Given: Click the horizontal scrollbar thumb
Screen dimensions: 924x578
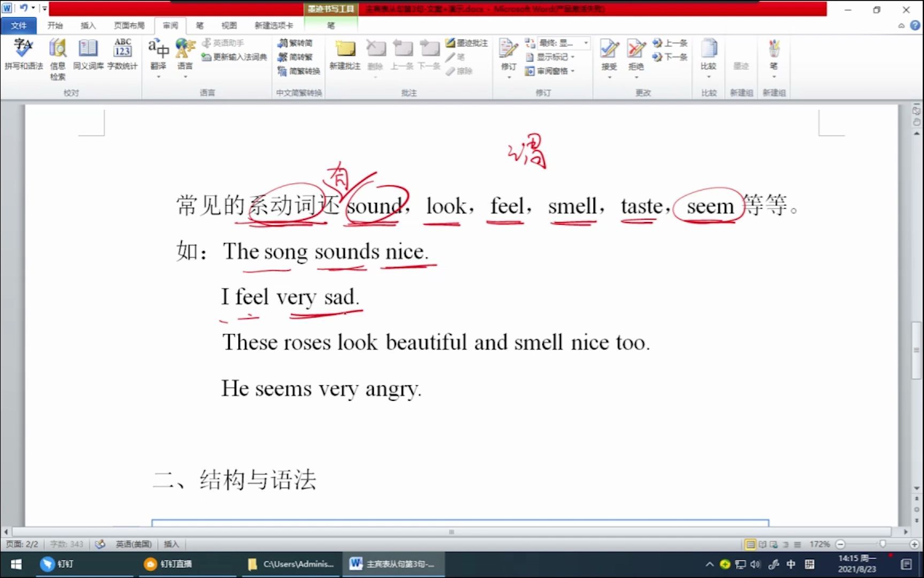Looking at the screenshot, I should point(451,532).
